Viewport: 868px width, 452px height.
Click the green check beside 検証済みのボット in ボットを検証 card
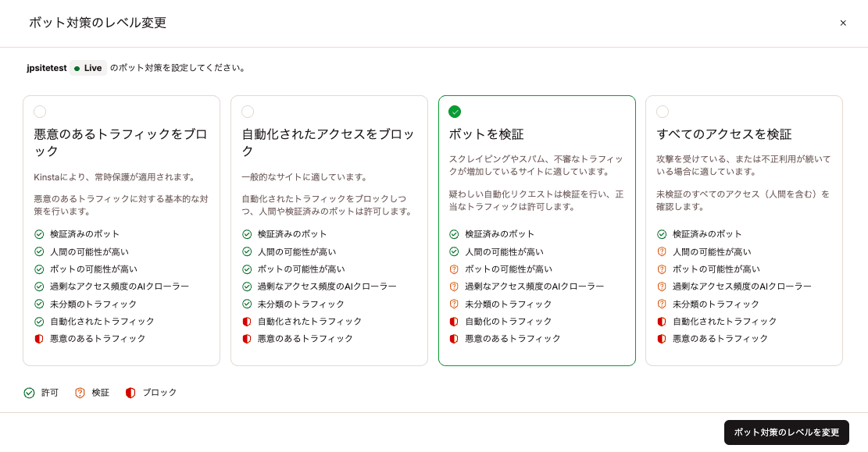(x=454, y=233)
